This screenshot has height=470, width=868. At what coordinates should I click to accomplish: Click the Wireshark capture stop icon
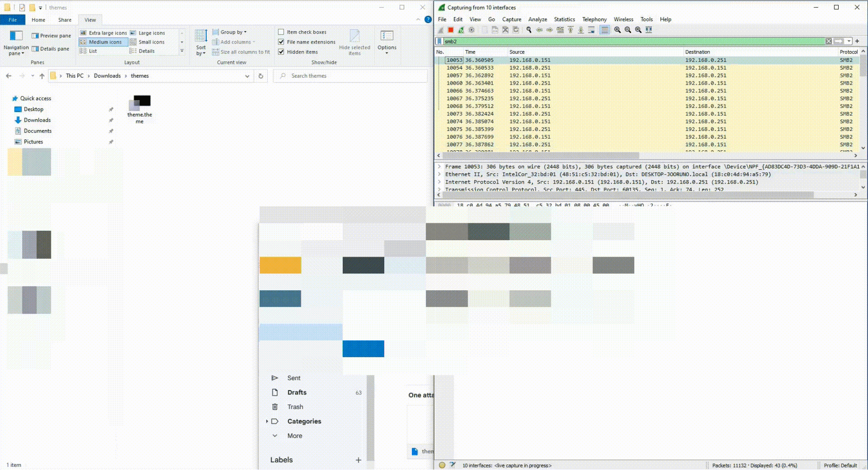450,29
